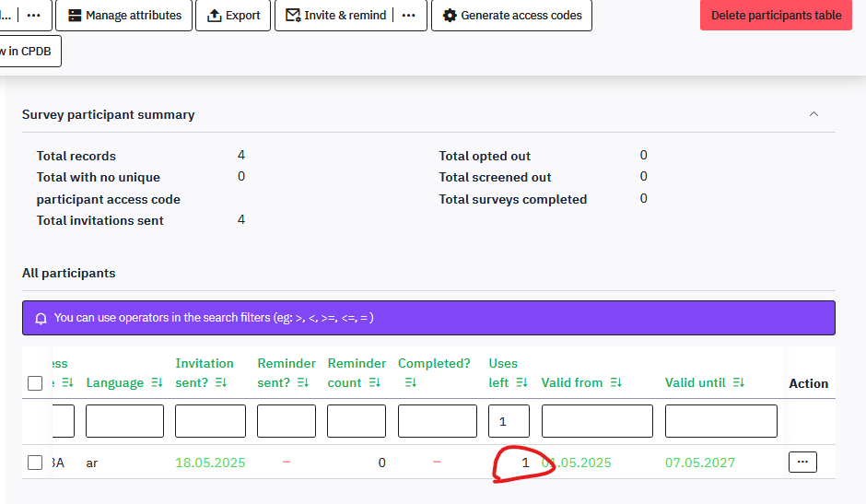866x504 pixels.
Task: Click the Manage attributes button
Action: [x=124, y=16]
